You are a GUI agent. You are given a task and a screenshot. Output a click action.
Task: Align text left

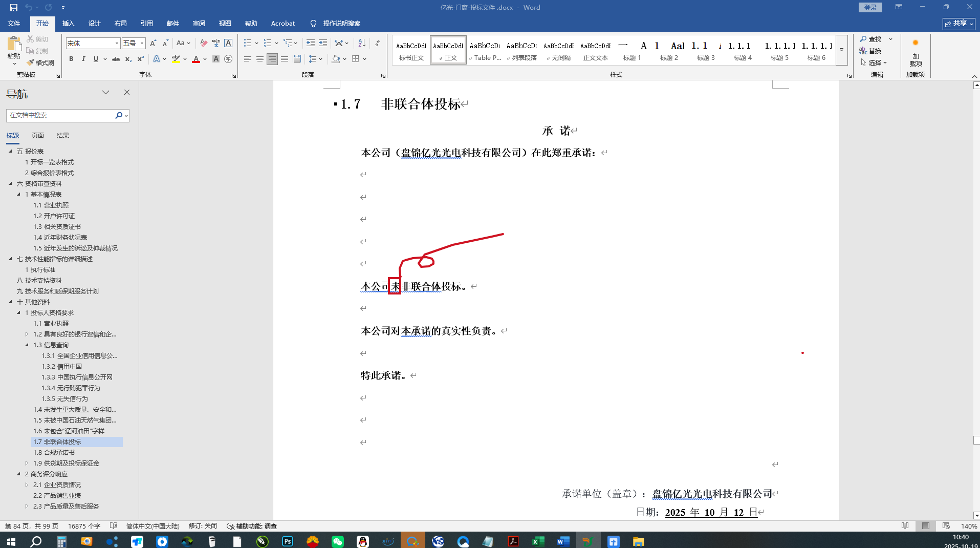(248, 59)
